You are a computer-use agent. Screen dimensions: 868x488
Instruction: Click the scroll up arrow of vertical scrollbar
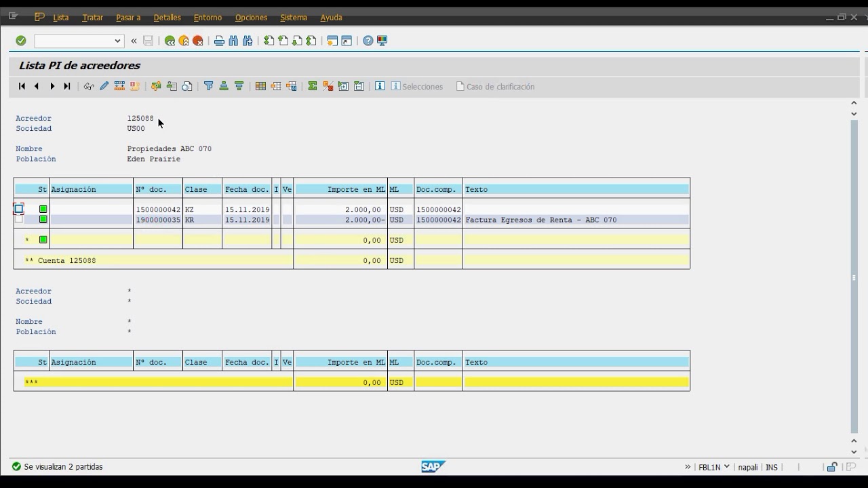point(854,103)
